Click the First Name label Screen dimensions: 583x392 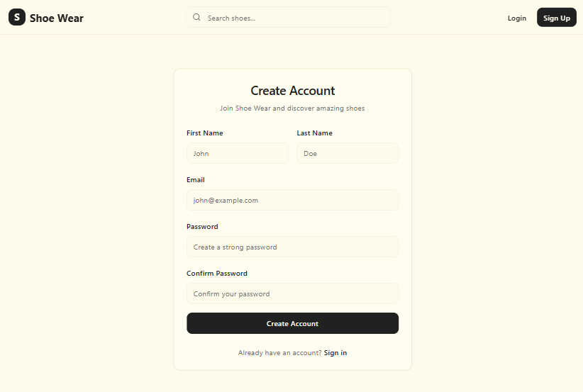[x=205, y=133]
